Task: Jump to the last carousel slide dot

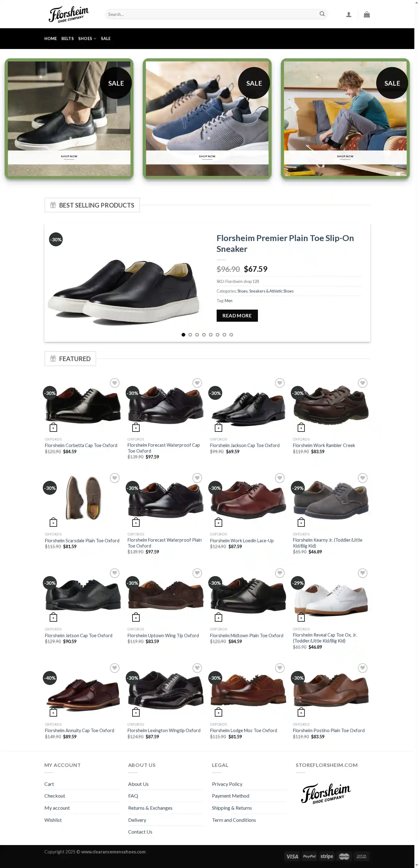Action: point(231,335)
